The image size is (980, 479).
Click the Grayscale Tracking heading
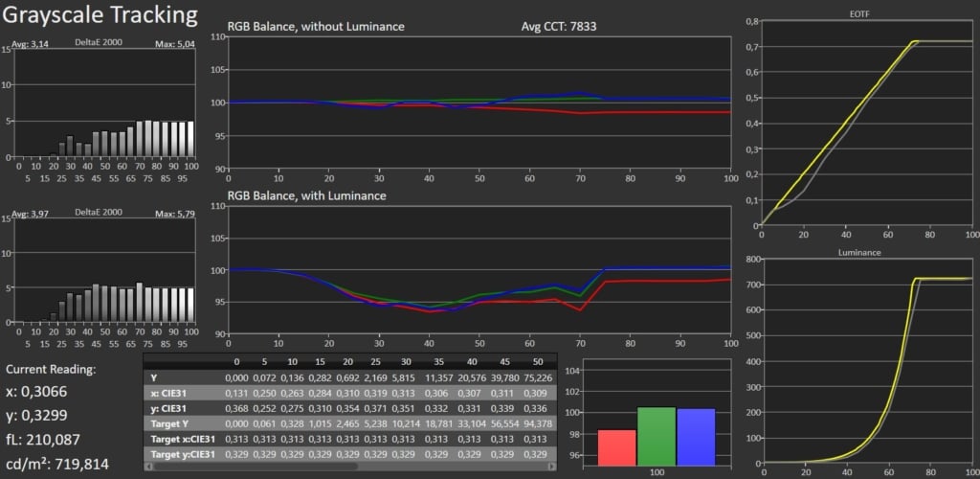coord(99,15)
